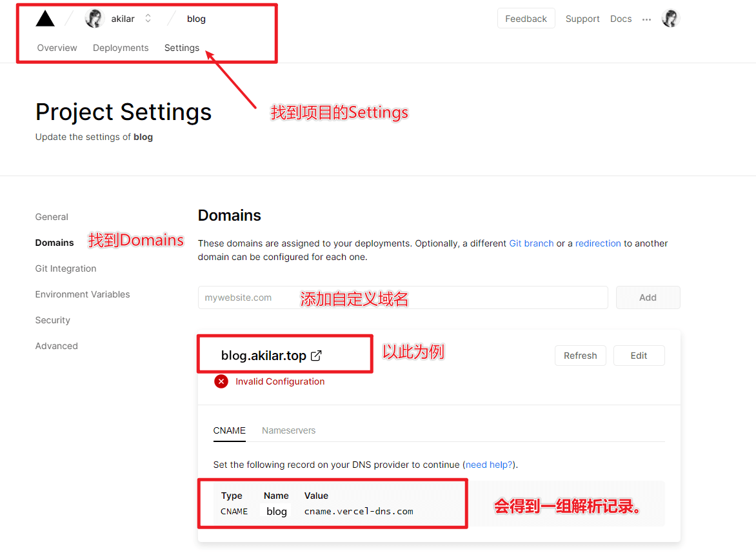Select Domains in settings sidebar
This screenshot has width=756, height=553.
pyautogui.click(x=54, y=243)
